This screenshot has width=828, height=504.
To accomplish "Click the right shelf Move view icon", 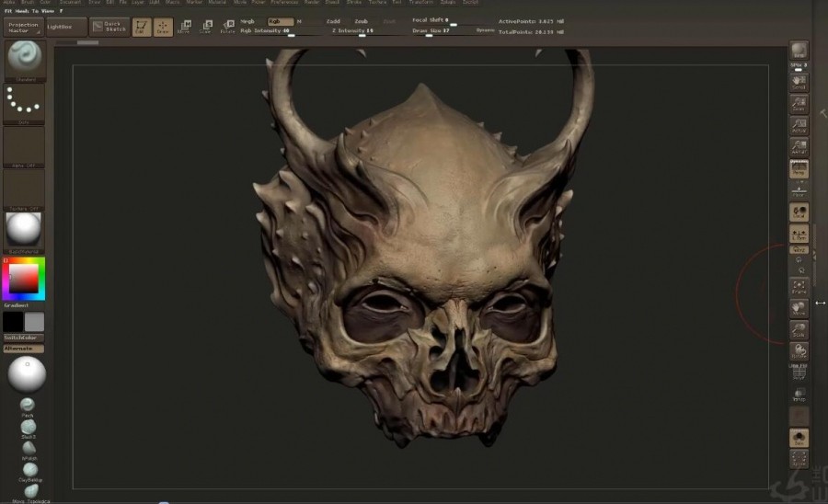I will [799, 309].
